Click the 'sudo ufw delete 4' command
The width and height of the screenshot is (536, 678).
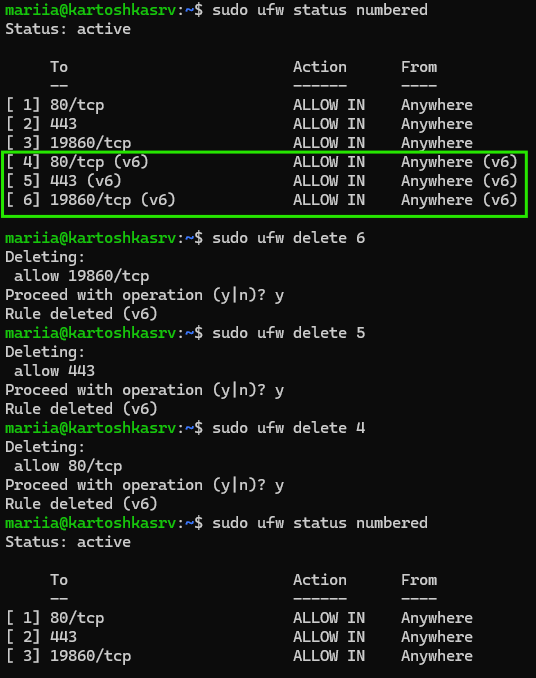[288, 428]
